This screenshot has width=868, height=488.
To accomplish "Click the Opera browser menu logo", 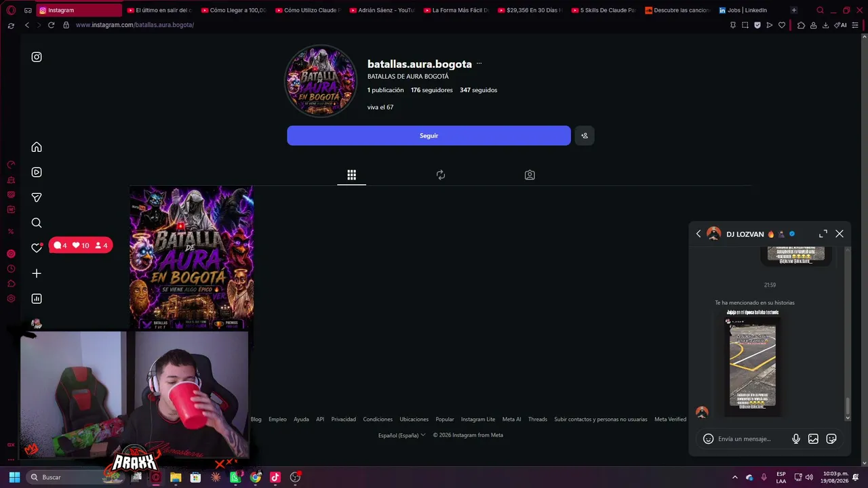I will tap(11, 10).
